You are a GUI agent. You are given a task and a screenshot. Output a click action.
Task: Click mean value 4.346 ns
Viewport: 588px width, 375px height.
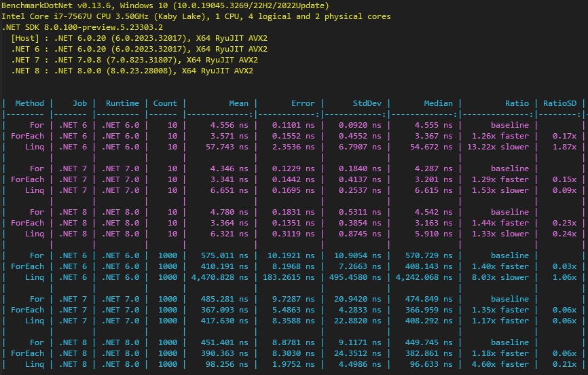click(x=229, y=168)
